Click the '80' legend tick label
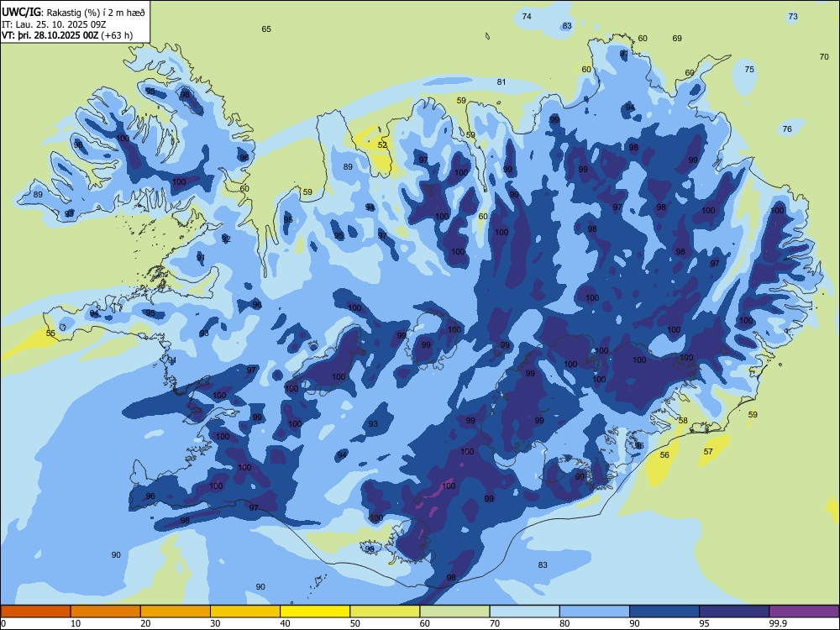Image resolution: width=840 pixels, height=630 pixels. [x=564, y=623]
